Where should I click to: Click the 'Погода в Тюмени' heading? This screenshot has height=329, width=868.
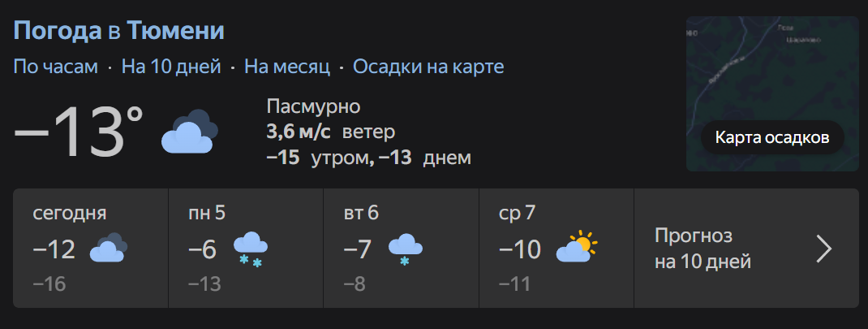[x=118, y=31]
